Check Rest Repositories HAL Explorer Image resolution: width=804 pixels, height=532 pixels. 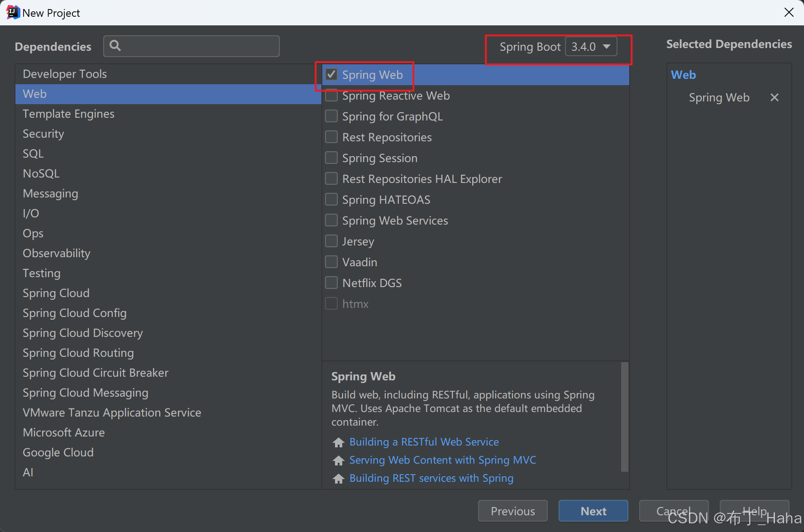tap(331, 179)
